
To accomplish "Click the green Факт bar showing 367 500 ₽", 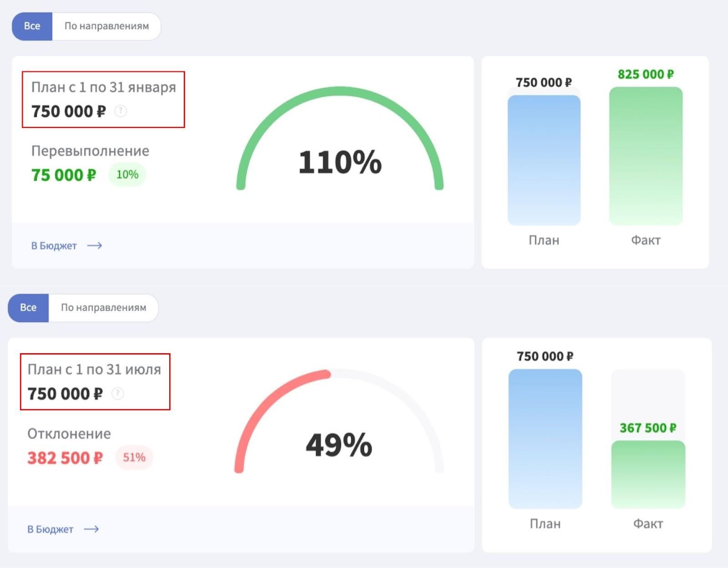I will 648,474.
